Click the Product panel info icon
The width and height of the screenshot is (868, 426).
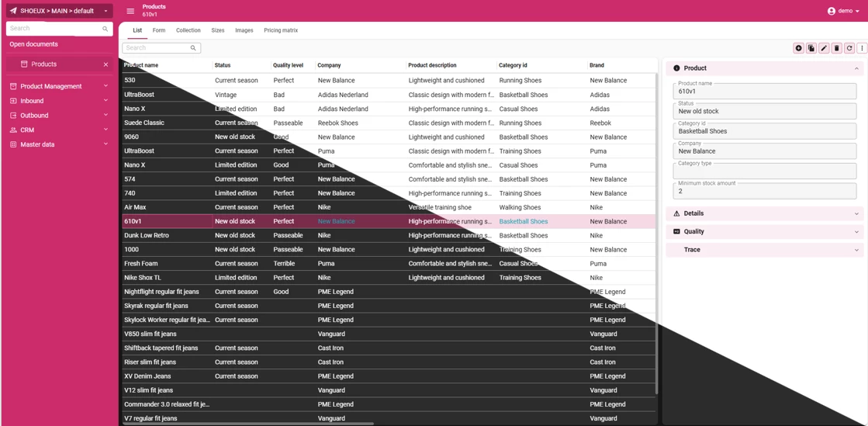point(676,68)
